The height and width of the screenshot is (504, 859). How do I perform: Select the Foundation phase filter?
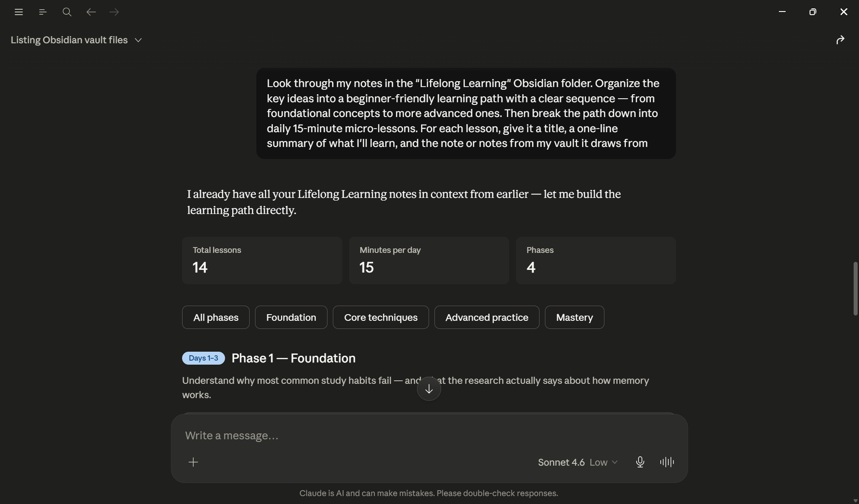pyautogui.click(x=291, y=317)
